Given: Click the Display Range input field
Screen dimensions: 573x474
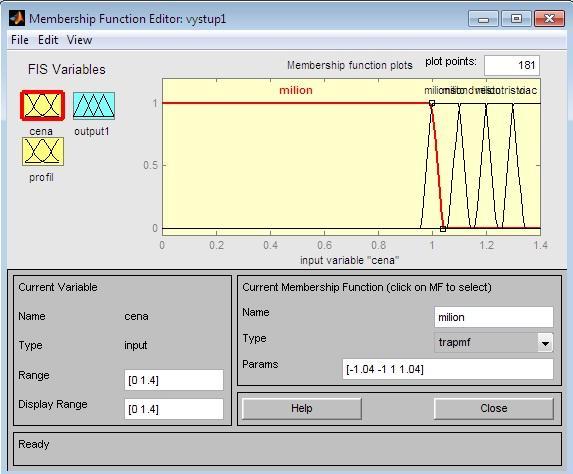Looking at the screenshot, I should (174, 409).
